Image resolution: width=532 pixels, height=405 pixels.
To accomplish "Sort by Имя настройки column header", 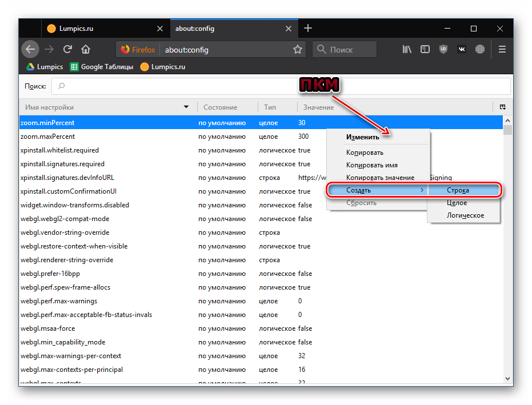I will (x=103, y=107).
